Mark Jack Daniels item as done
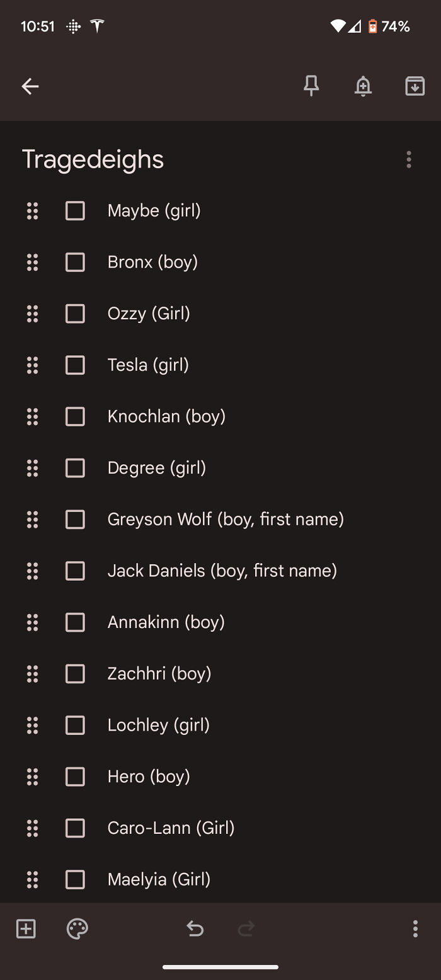Image resolution: width=441 pixels, height=980 pixels. [x=75, y=571]
